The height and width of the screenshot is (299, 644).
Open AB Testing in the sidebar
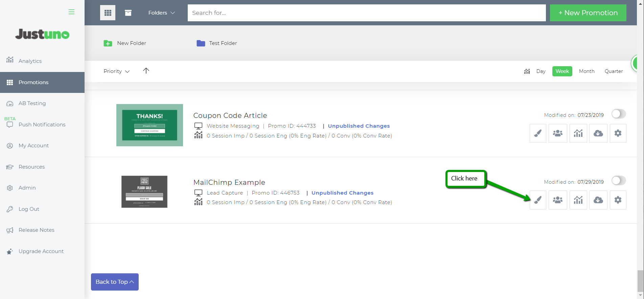click(32, 103)
